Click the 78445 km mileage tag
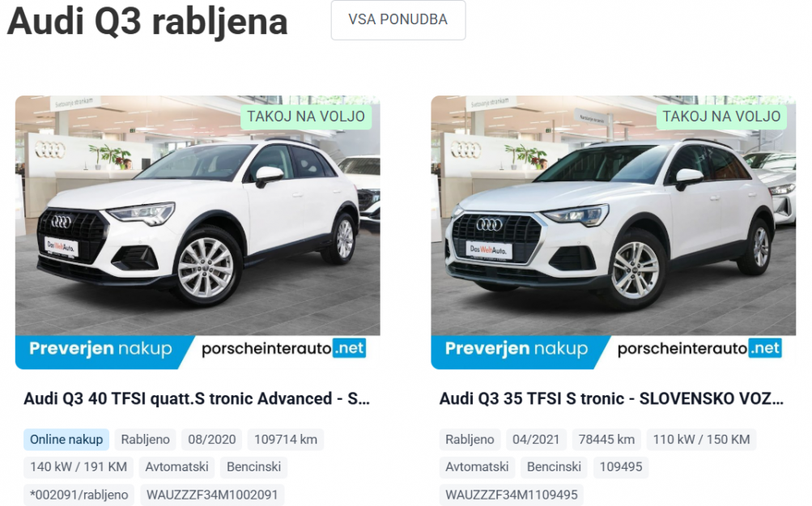Screen dimensions: 812x506 [606, 439]
